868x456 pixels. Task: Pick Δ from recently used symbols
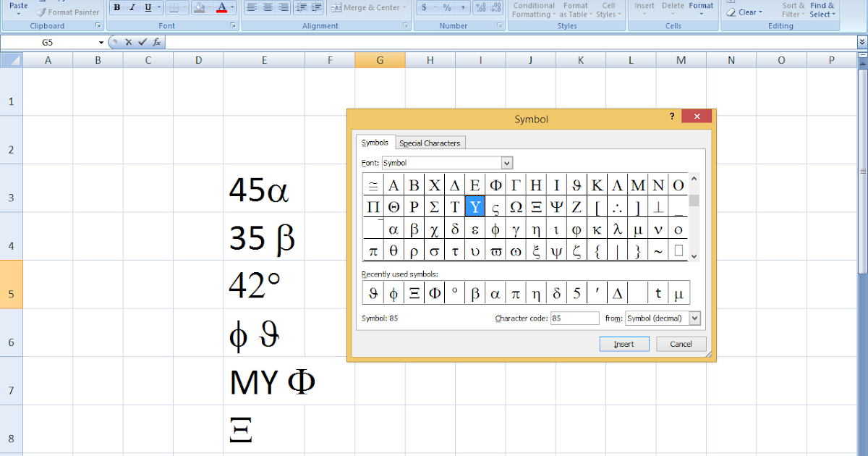(617, 293)
